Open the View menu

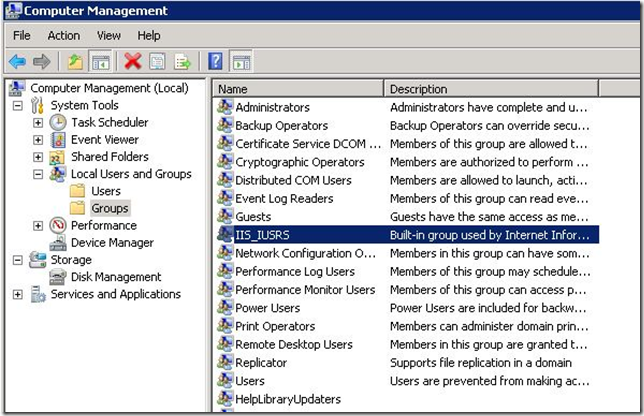[109, 35]
